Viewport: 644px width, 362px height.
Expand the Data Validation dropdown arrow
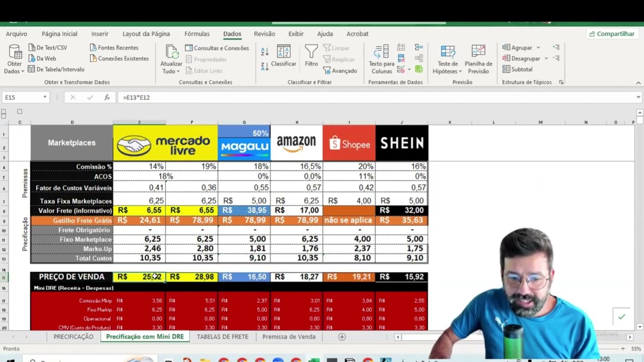coord(409,69)
